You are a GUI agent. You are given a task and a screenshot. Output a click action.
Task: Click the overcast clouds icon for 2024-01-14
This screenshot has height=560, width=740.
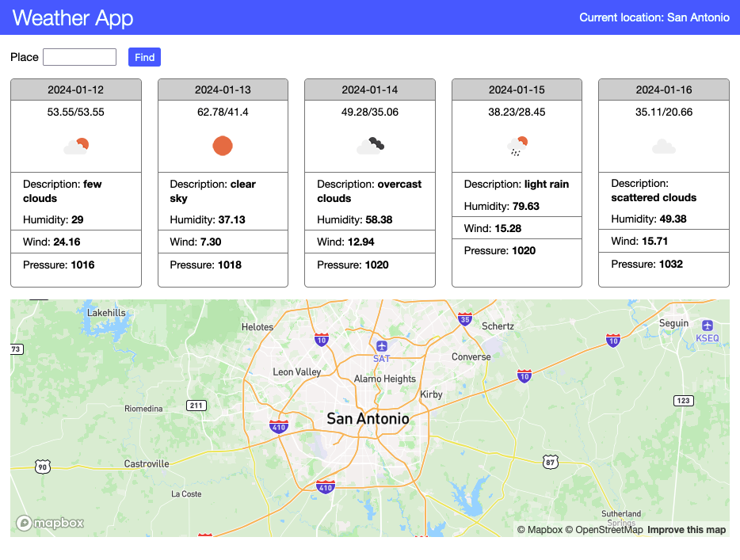click(369, 145)
